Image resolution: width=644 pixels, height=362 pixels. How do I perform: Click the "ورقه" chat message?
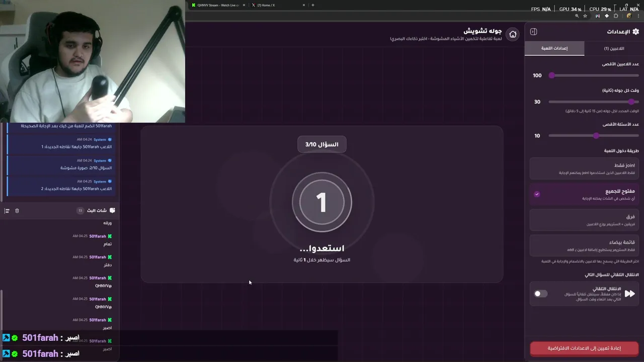107,223
